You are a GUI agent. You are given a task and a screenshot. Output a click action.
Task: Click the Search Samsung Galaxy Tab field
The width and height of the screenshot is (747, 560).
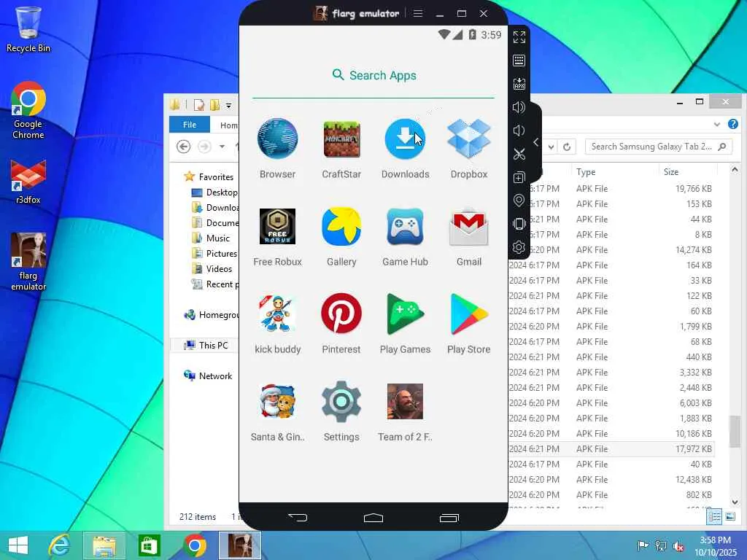(x=659, y=147)
